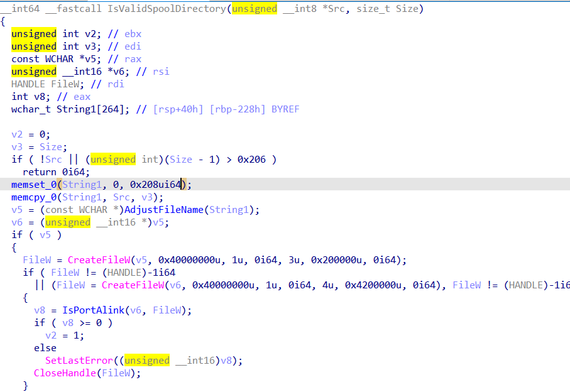Click the __fastcall calling convention keyword

[x=74, y=9]
